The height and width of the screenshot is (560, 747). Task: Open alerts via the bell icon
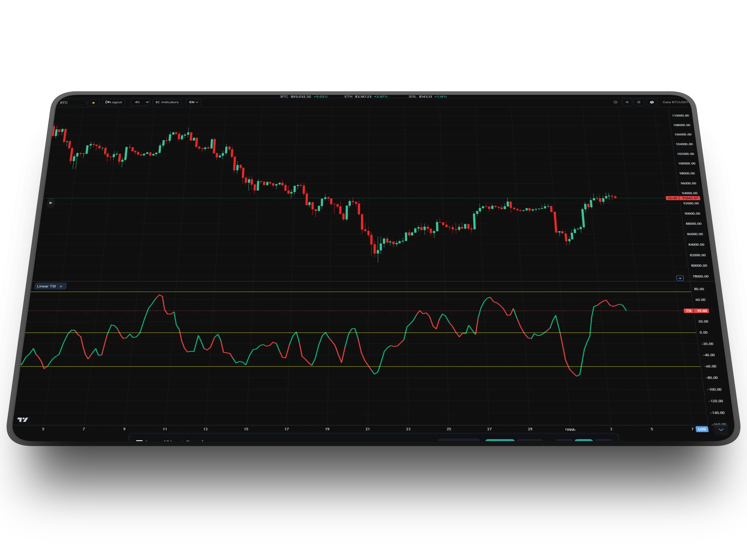click(x=639, y=102)
